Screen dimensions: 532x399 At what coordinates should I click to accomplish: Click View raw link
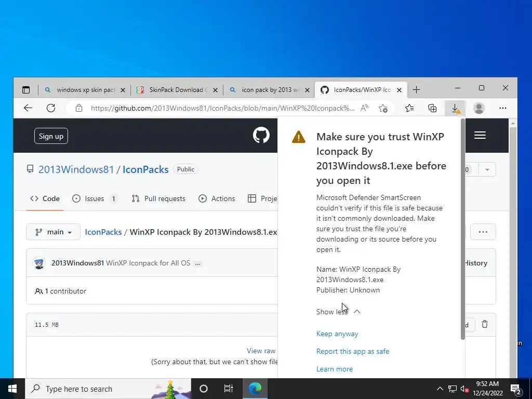point(261,351)
